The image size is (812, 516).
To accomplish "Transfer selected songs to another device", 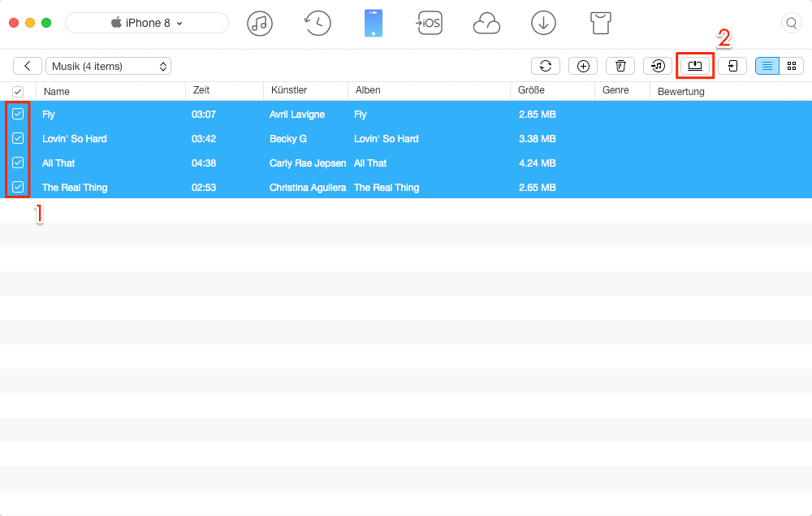I will 732,66.
